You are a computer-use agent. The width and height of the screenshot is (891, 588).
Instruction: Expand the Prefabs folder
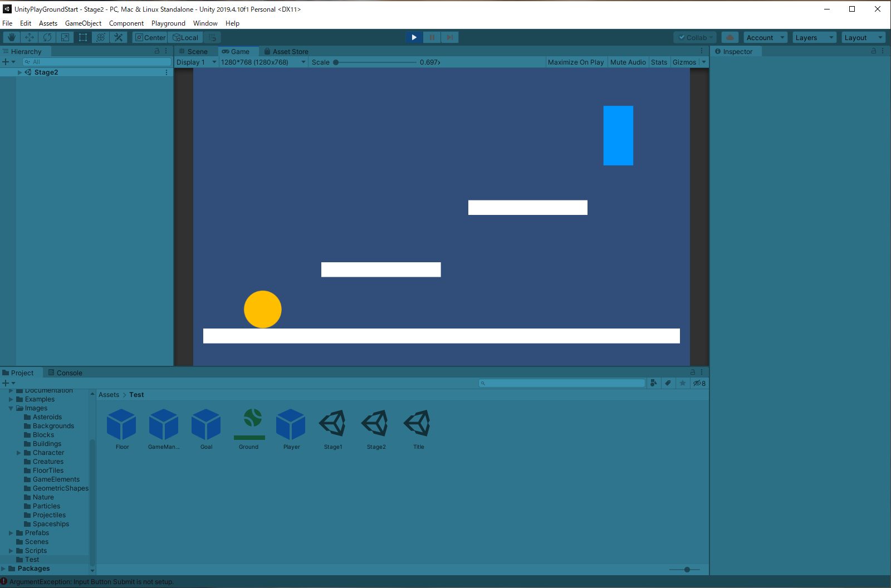tap(11, 533)
